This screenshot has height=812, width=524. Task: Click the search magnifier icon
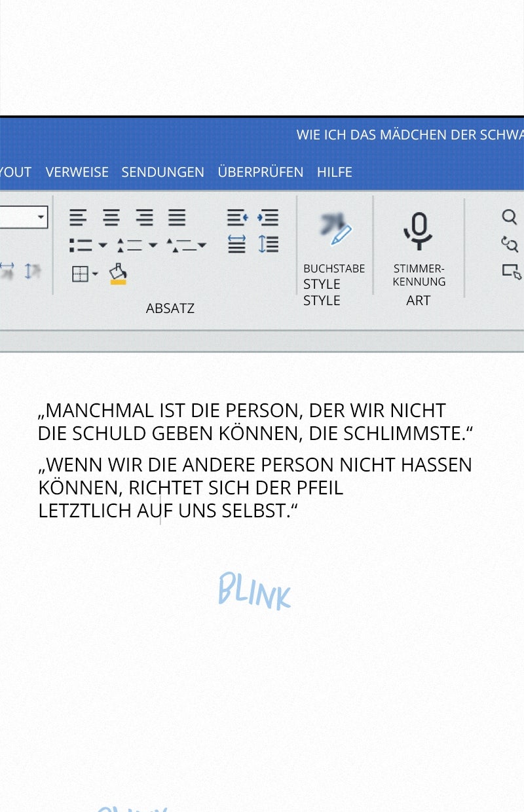509,217
